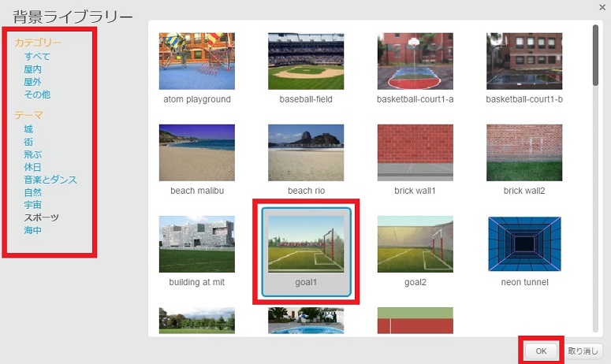Choose the 城 theme
This screenshot has height=364, width=611.
[x=28, y=129]
